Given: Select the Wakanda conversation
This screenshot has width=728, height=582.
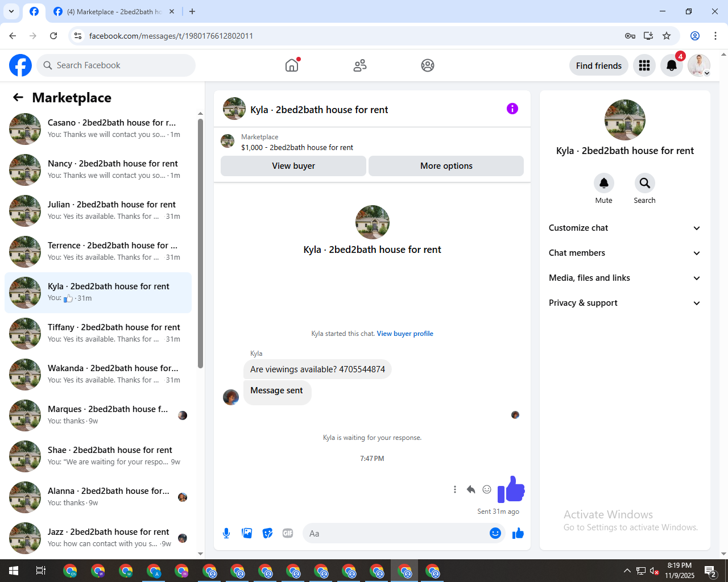Looking at the screenshot, I should tap(98, 374).
